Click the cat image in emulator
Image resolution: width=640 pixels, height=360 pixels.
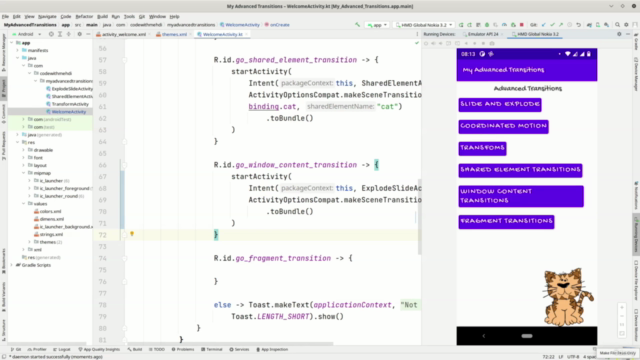coord(567,297)
